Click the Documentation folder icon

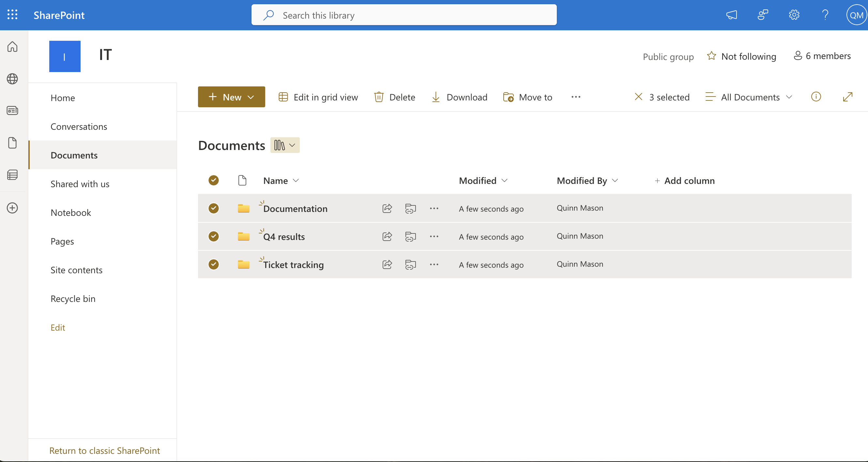[243, 208]
